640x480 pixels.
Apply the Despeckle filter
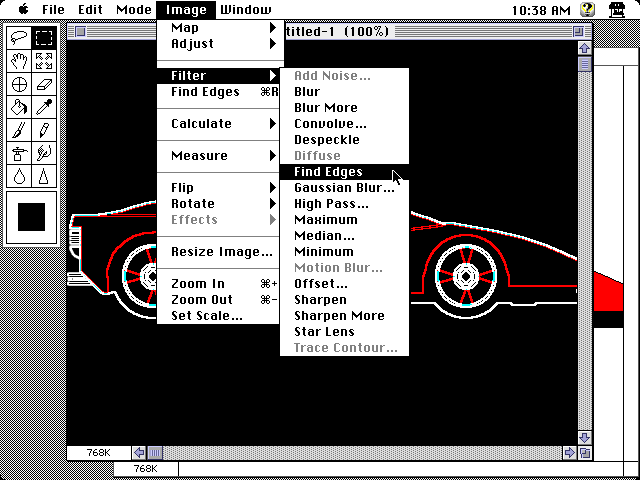pyautogui.click(x=344, y=140)
